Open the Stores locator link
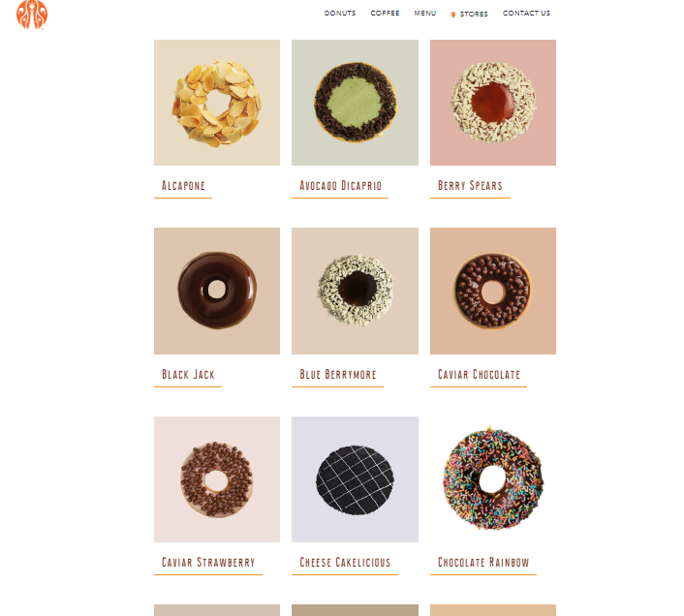Image resolution: width=684 pixels, height=616 pixels. pos(474,14)
